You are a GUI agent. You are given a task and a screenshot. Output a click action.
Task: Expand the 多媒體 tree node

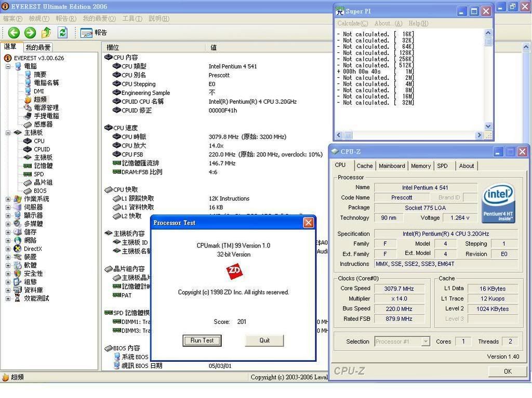(8, 224)
